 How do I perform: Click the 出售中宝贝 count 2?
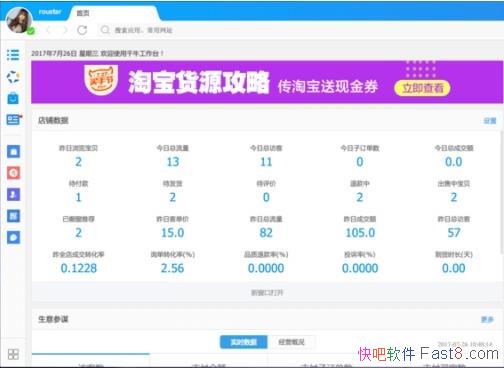pyautogui.click(x=454, y=197)
